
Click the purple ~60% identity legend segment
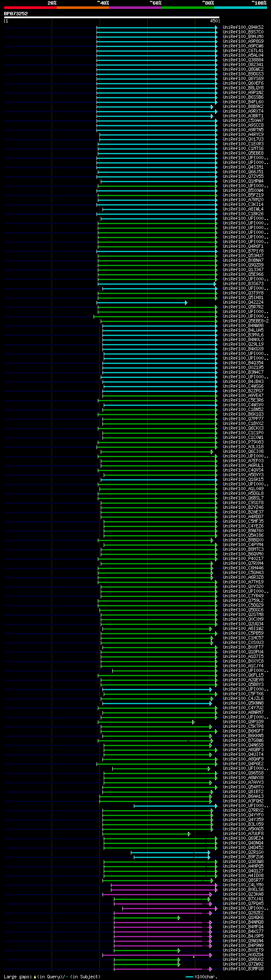[x=135, y=8]
